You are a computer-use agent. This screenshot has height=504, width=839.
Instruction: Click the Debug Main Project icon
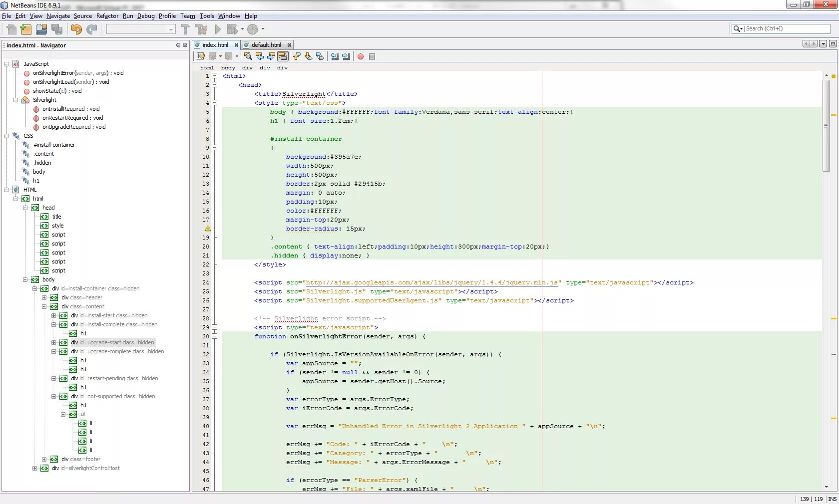click(232, 29)
